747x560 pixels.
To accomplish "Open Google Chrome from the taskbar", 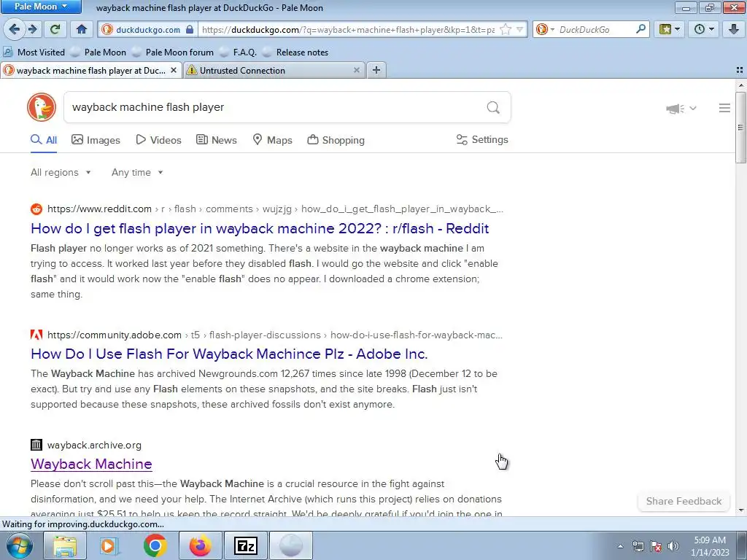I will tap(155, 545).
